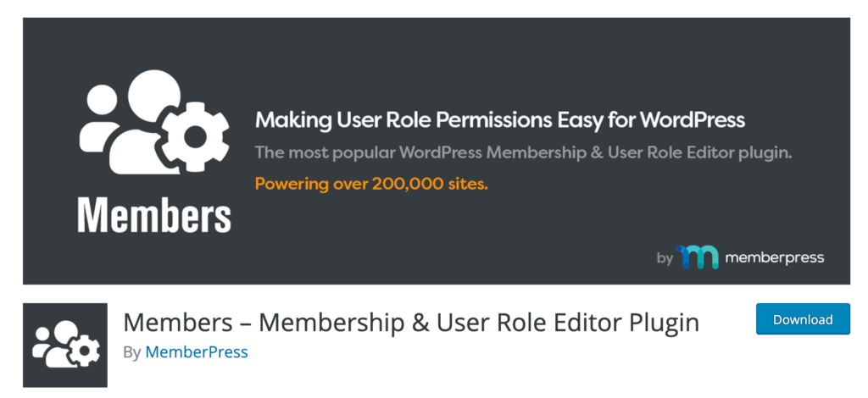Open the MemberPress author link
This screenshot has height=398, width=868.
point(197,352)
